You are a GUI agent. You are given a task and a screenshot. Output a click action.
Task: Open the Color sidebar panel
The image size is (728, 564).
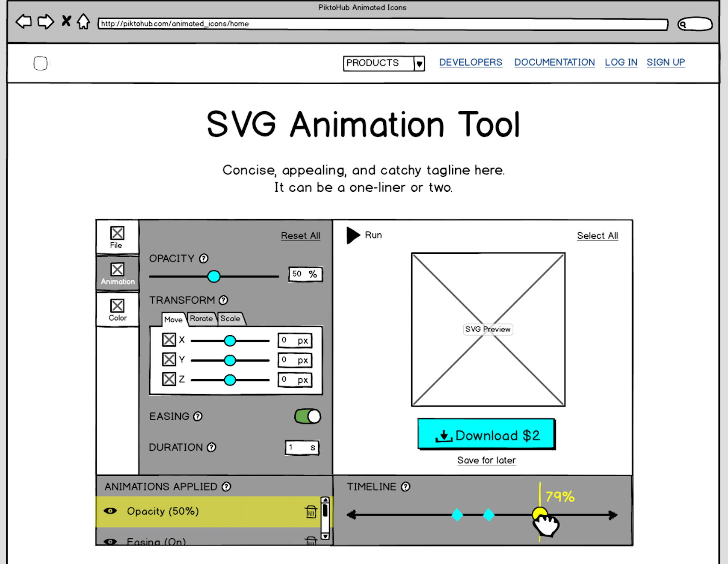[118, 310]
